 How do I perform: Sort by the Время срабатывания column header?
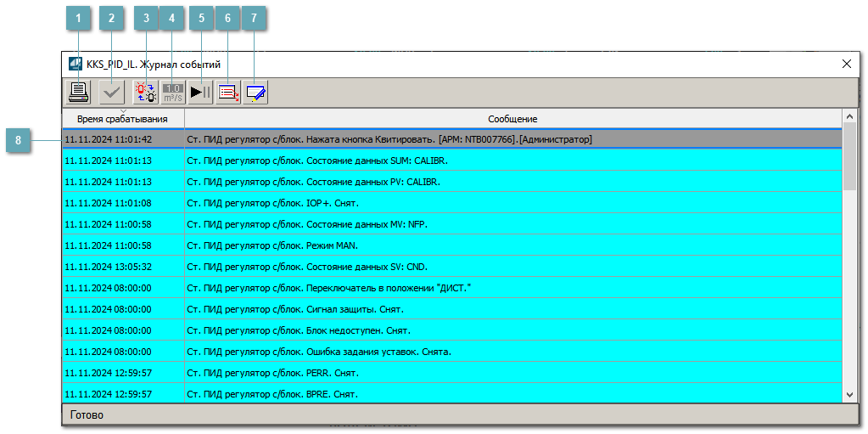[122, 120]
